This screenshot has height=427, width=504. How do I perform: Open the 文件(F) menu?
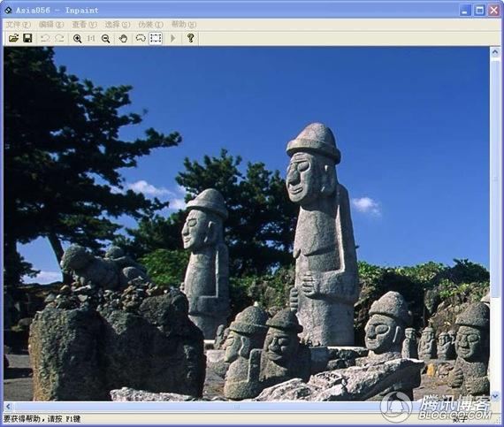click(x=19, y=25)
